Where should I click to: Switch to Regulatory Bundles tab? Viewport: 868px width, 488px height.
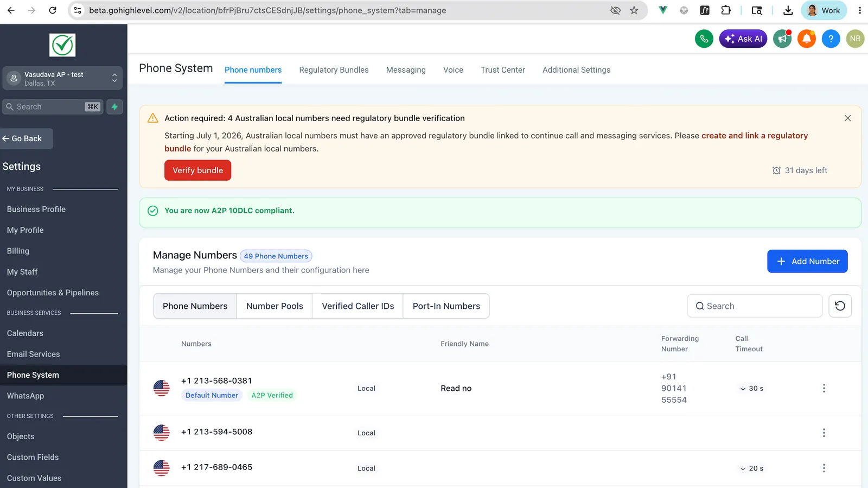334,70
